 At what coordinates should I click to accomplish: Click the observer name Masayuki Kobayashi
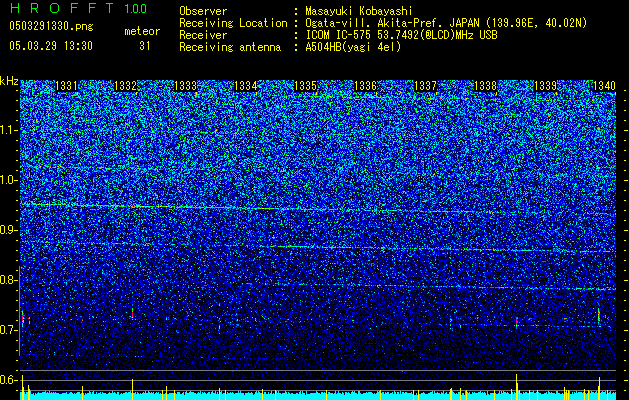tap(359, 11)
